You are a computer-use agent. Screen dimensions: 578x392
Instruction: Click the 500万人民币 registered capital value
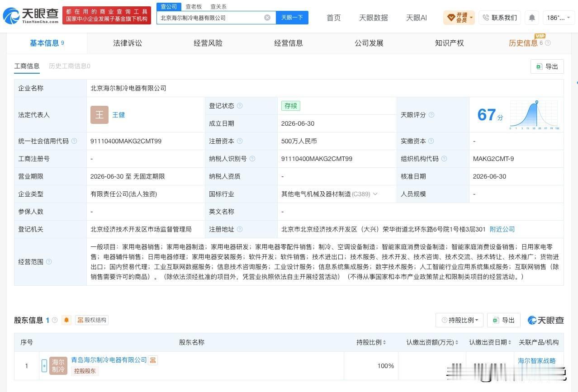pos(299,141)
